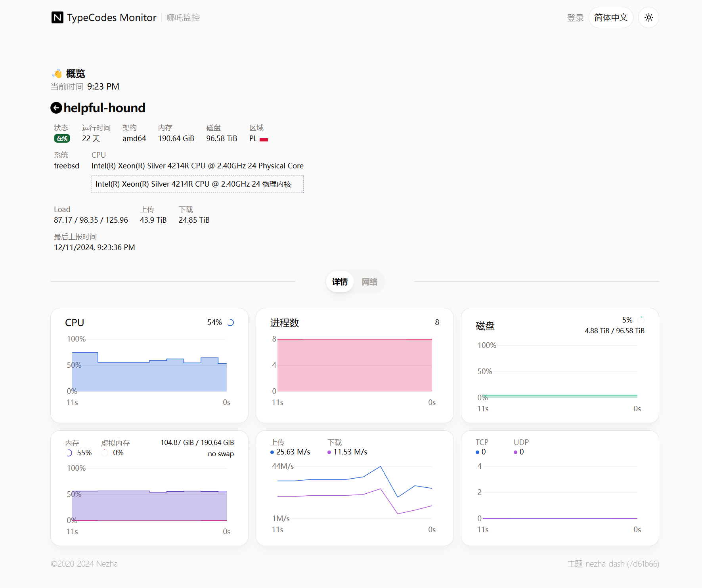Click the memory 55% ring indicator

69,453
